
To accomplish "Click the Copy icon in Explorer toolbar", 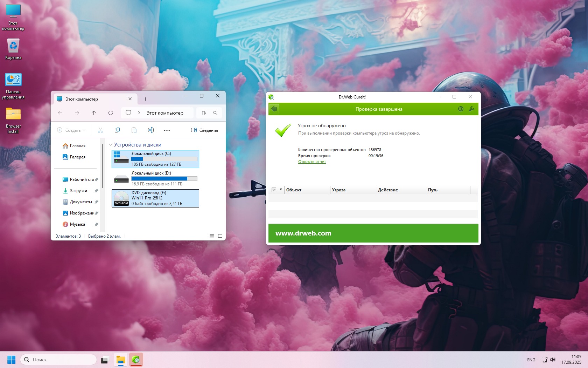I will 117,130.
